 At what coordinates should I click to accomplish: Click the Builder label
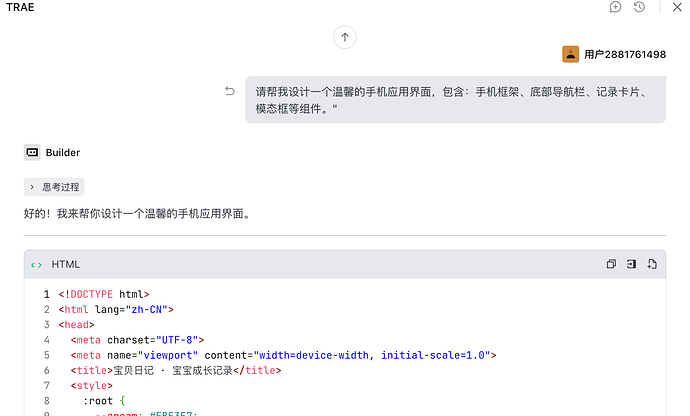tap(63, 152)
